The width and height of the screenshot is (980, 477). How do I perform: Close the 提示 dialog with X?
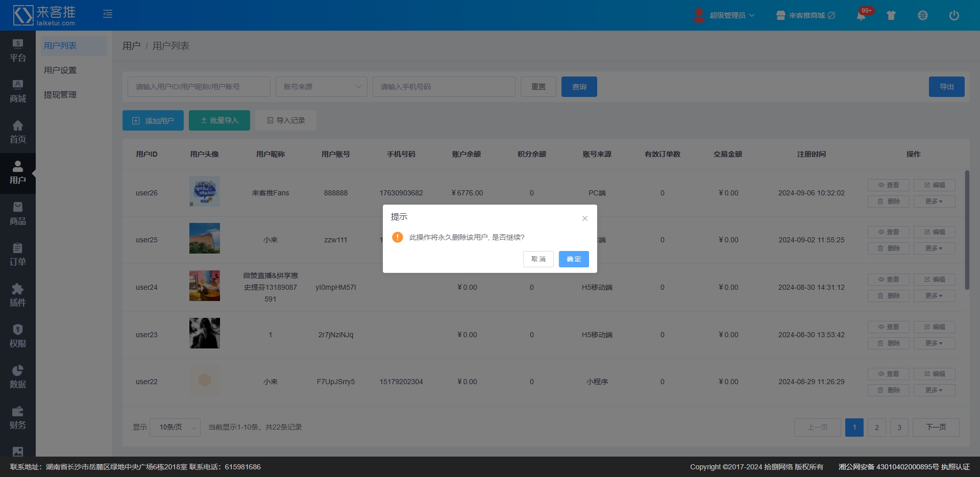585,218
